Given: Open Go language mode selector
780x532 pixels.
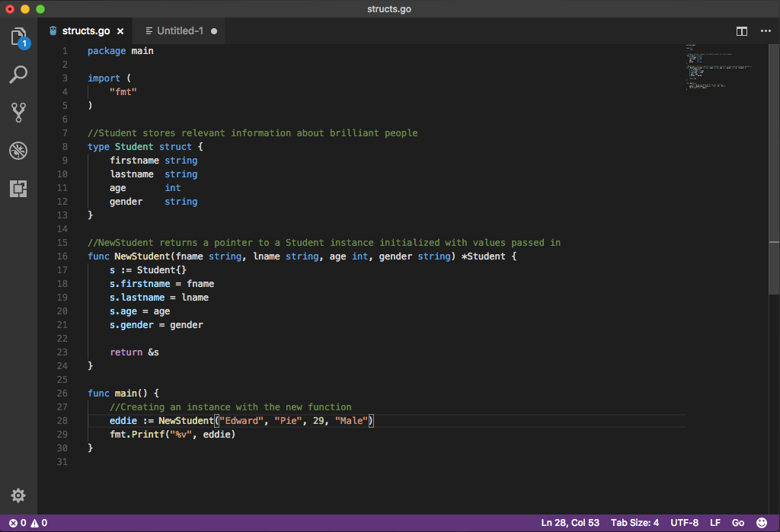Looking at the screenshot, I should (737, 523).
